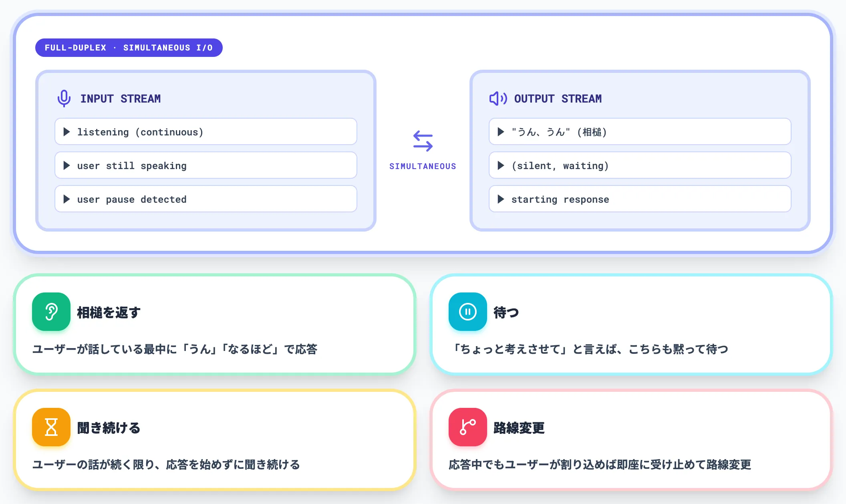Expand the 'starting response' row triangle
Image resolution: width=846 pixels, height=504 pixels.
pyautogui.click(x=501, y=199)
